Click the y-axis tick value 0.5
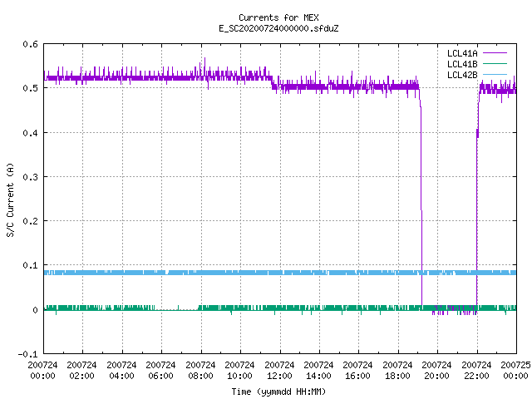 (x=30, y=88)
